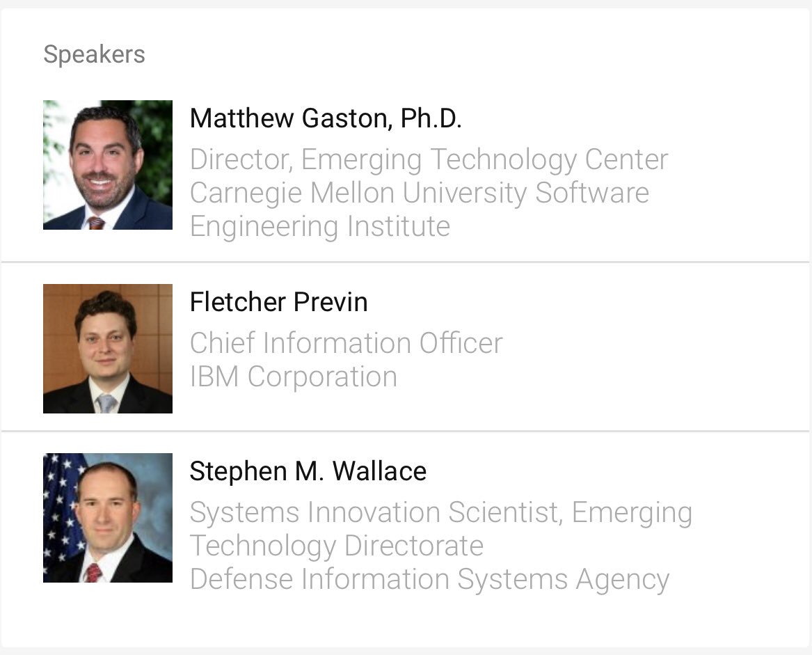Screen dimensions: 812x655
Task: Click the Speakers section heading
Action: [94, 54]
